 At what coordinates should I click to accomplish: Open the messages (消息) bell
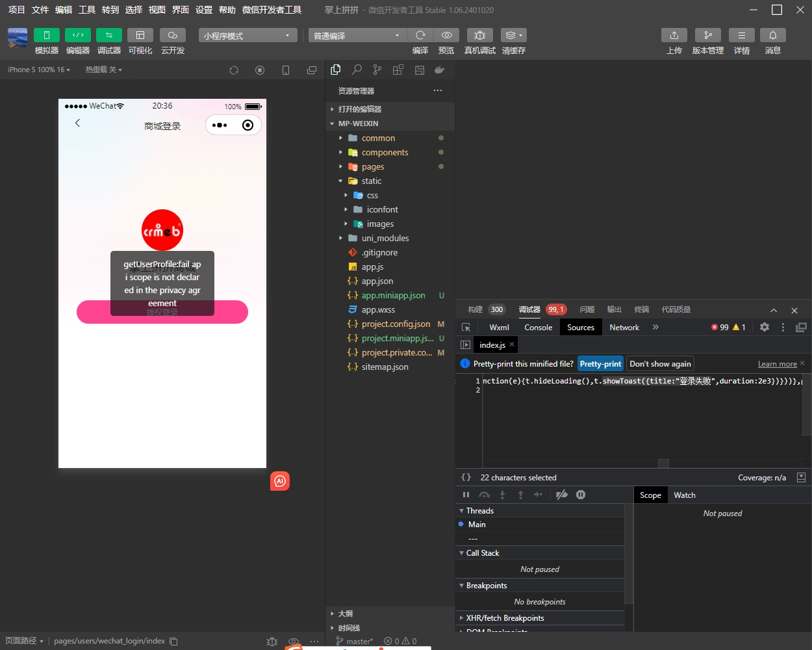pos(773,35)
